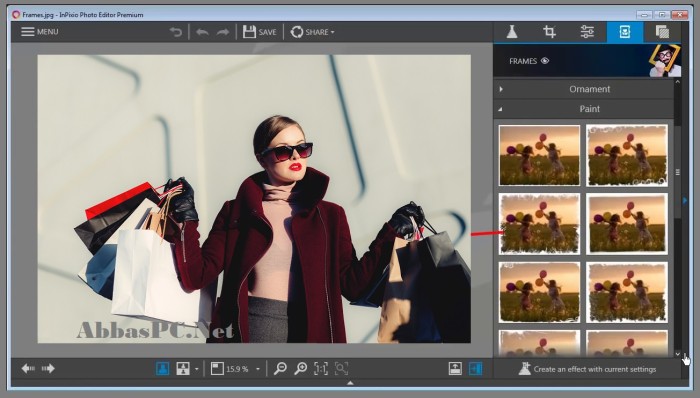
Task: Toggle the FRAMES eye visibility icon
Action: click(545, 61)
